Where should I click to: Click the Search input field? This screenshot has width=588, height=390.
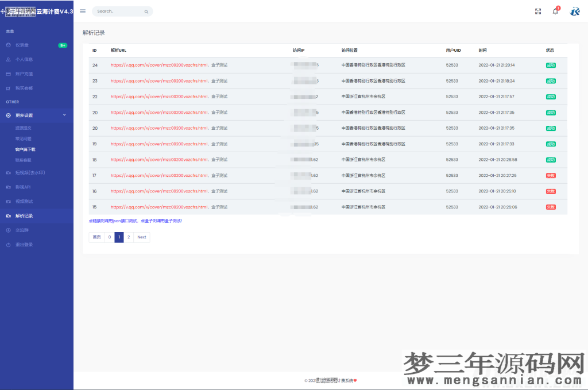pyautogui.click(x=118, y=11)
